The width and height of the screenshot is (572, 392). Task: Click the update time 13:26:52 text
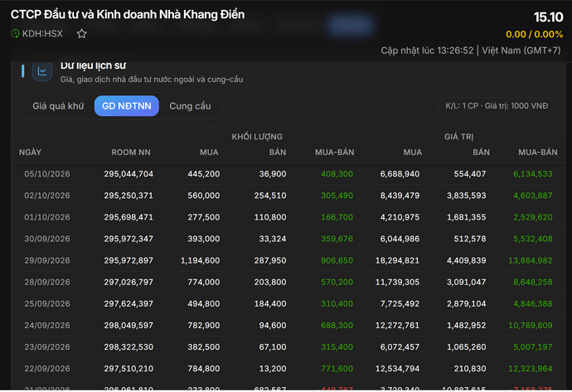pyautogui.click(x=427, y=51)
